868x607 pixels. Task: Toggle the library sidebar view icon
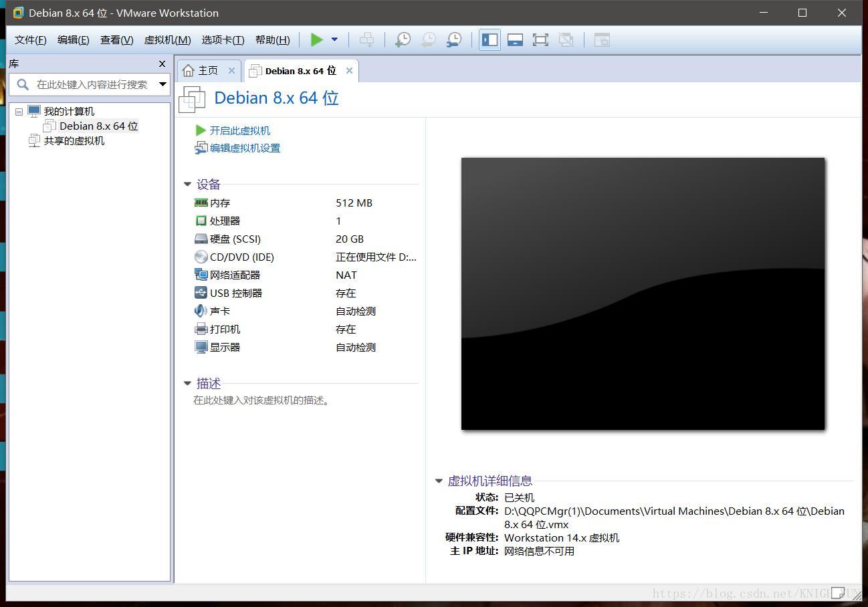click(490, 40)
